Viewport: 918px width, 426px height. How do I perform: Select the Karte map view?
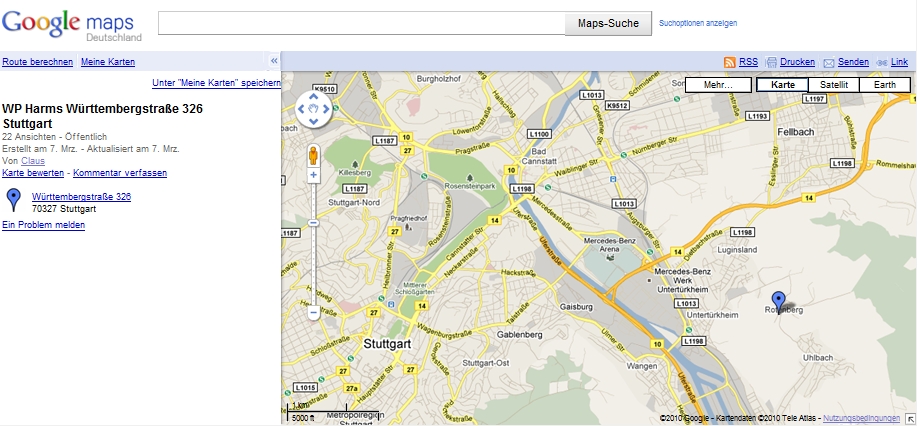click(x=782, y=85)
